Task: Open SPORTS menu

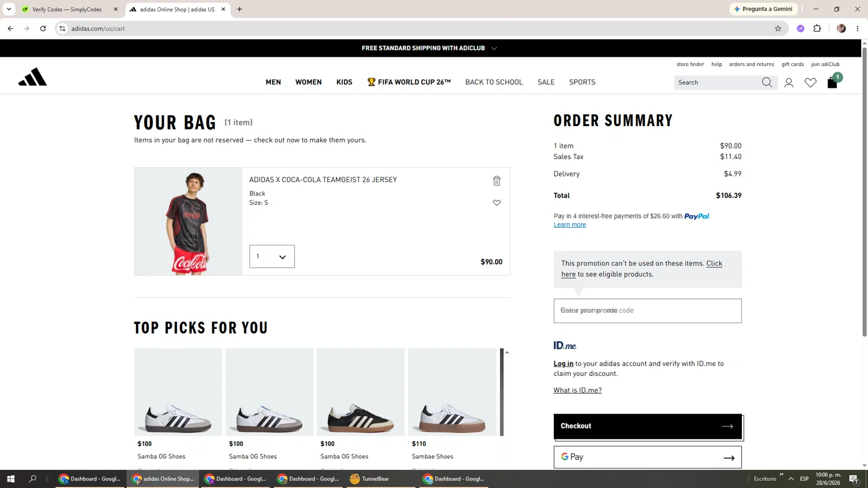Action: click(x=582, y=82)
